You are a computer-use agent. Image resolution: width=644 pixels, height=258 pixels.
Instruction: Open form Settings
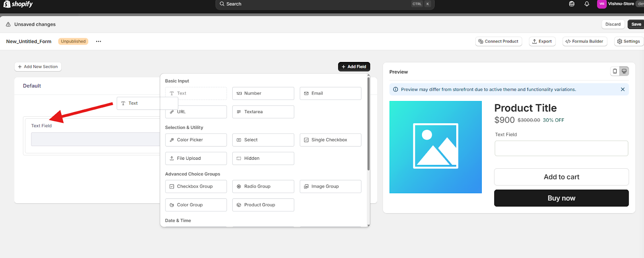coord(628,41)
